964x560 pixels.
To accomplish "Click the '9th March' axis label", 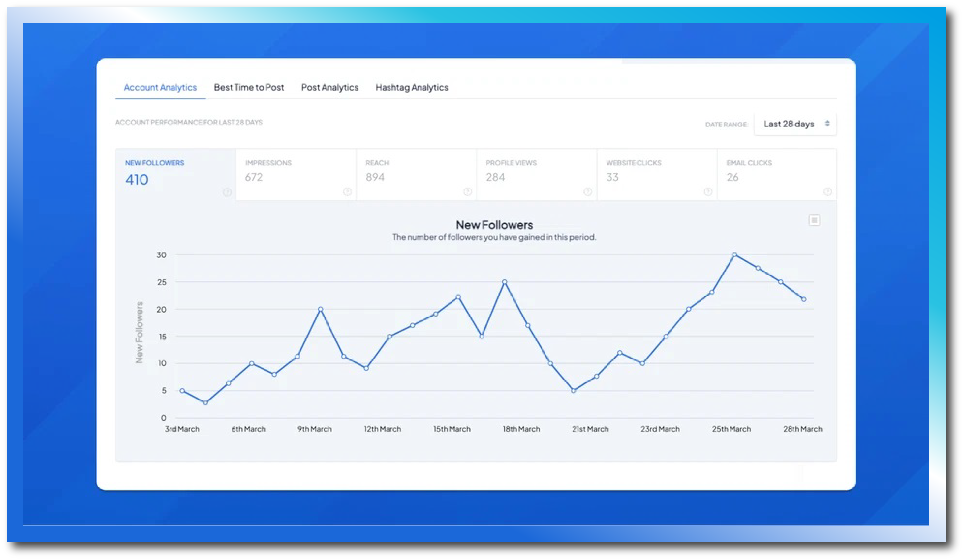I will (315, 429).
